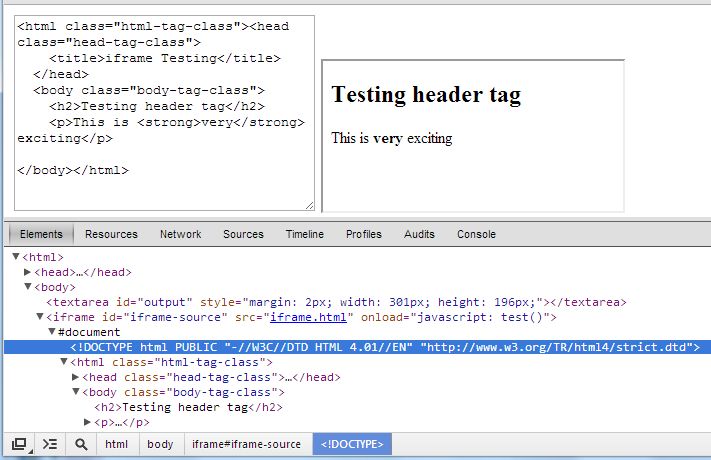Expand the top-level head node

[27, 272]
